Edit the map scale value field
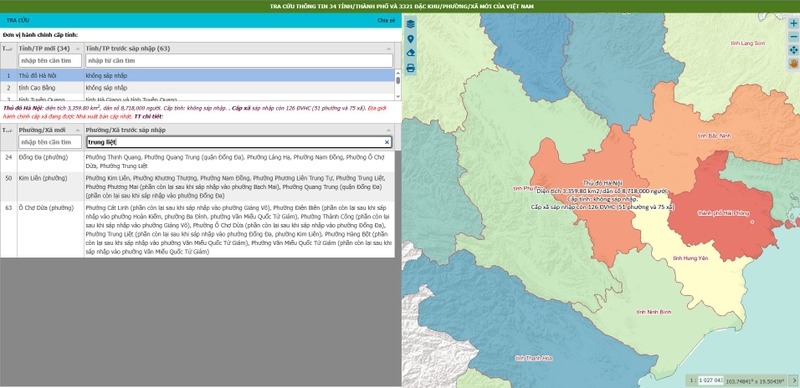Screen dimensions: 800x388 pyautogui.click(x=711, y=380)
